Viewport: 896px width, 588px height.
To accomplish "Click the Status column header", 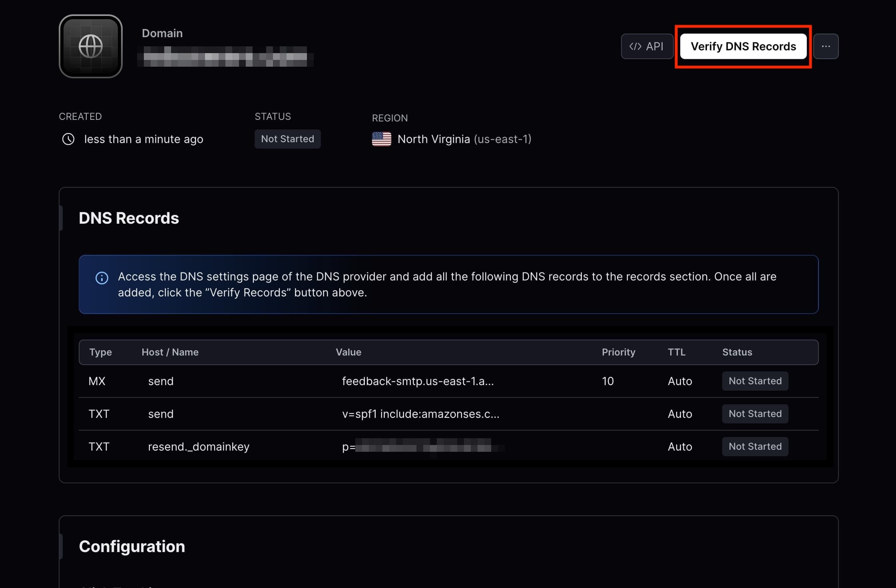I will 737,352.
